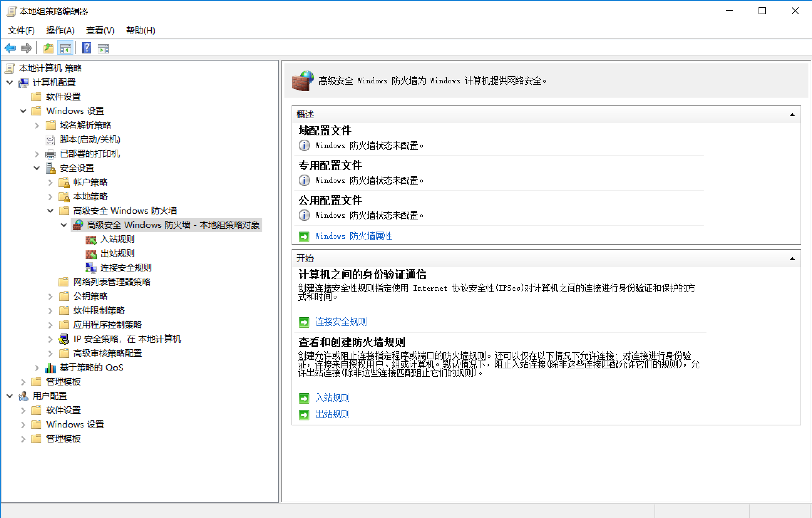Collapse the 安全设置 tree node

coord(37,168)
